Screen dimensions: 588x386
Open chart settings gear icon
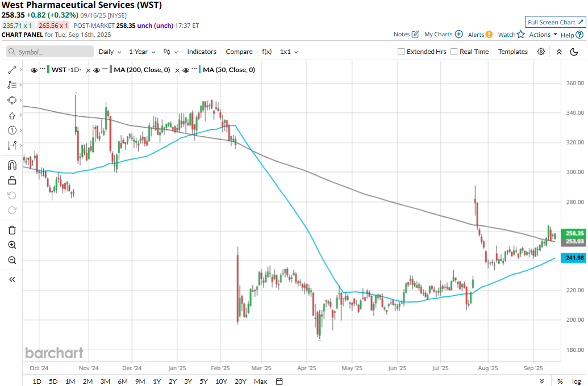point(541,52)
